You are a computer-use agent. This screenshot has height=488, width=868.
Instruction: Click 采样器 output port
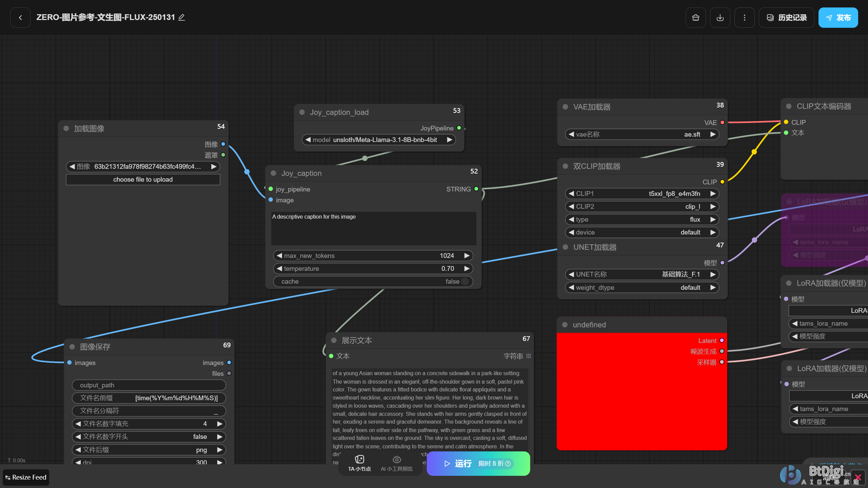722,362
